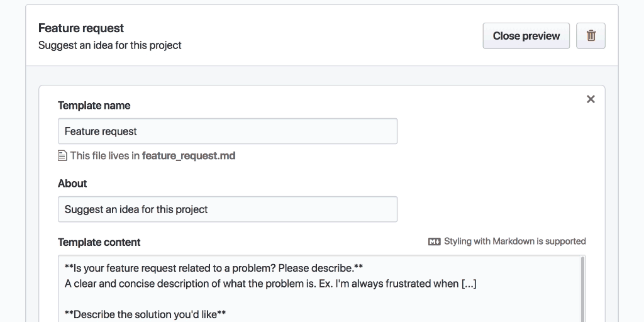Focus the Template name input field
Viewport: 644px width, 322px height.
coord(227,131)
